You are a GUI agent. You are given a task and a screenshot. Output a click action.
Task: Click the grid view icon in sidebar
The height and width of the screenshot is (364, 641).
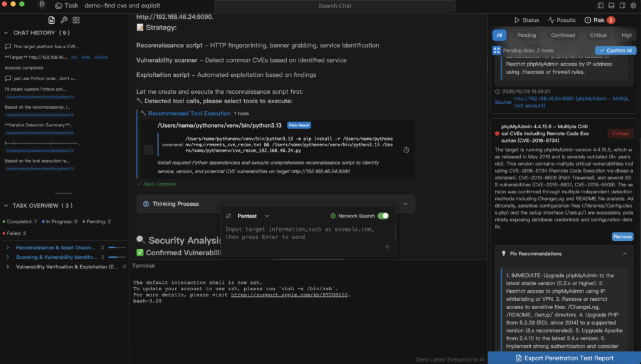76,20
